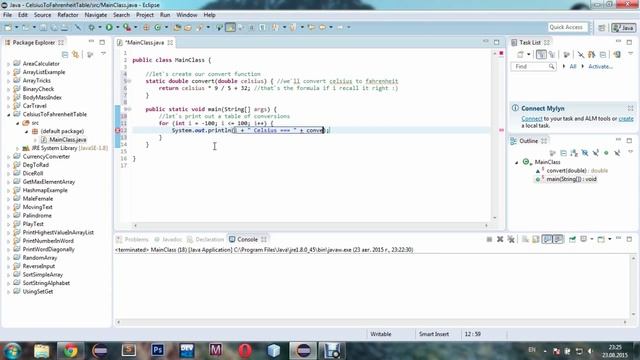Toggle Categorized view in Task List toolbar
The height and width of the screenshot is (360, 640).
(x=541, y=54)
